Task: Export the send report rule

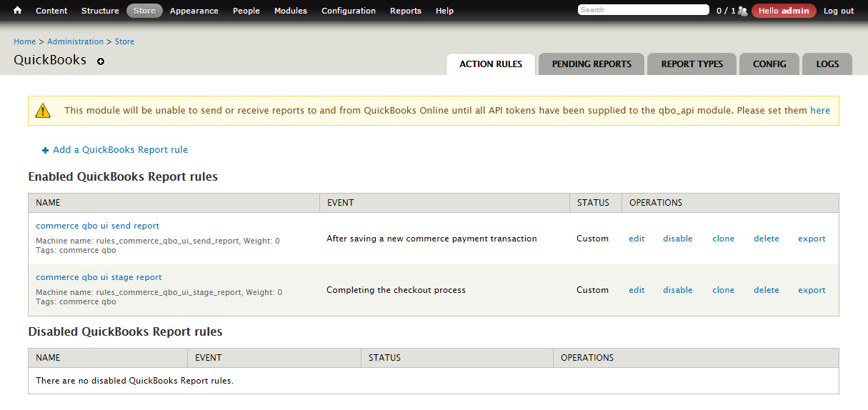Action: point(812,239)
